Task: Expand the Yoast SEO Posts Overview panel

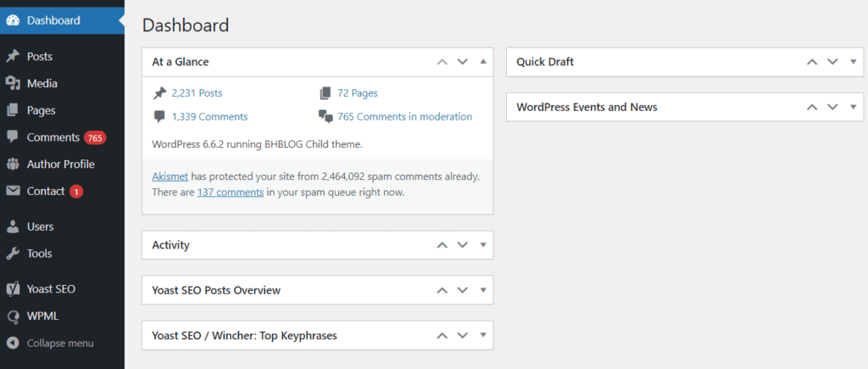Action: point(482,290)
